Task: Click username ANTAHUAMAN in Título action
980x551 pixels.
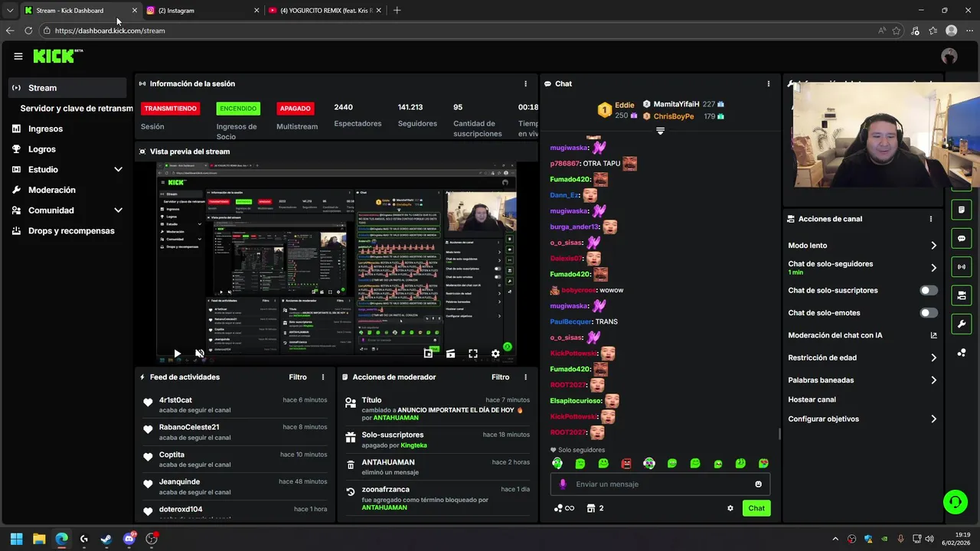Action: 396,418
